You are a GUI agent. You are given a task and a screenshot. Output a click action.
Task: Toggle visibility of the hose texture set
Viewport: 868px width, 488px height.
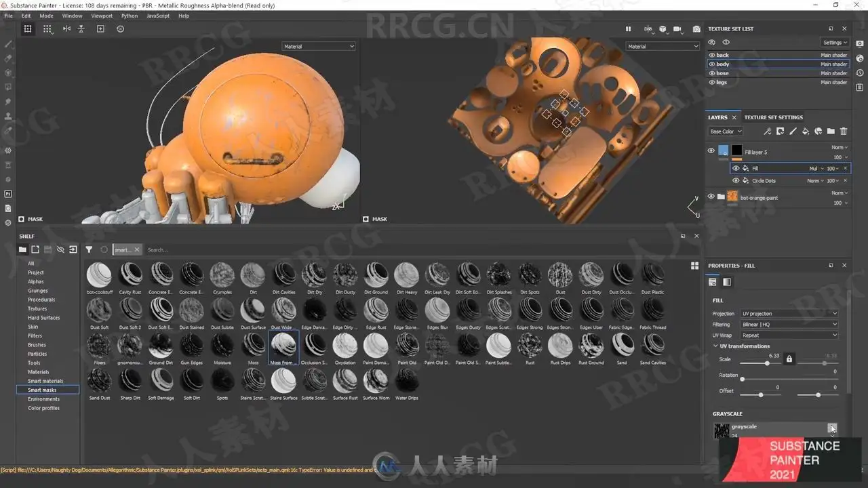[x=712, y=73]
